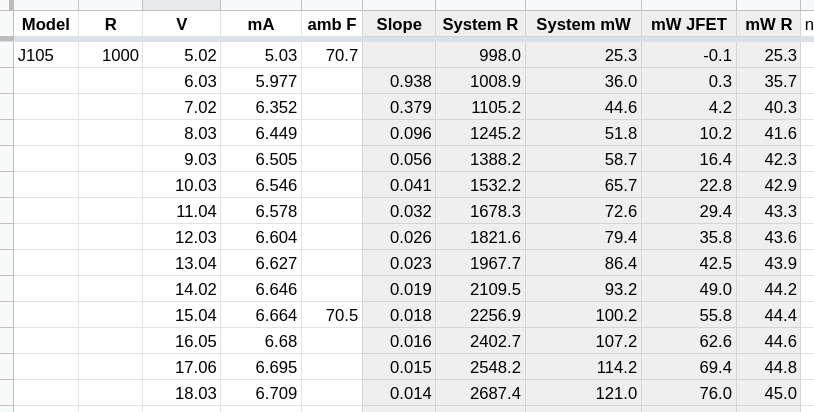This screenshot has height=412, width=814.
Task: Click mW R cell 45.0
Action: pyautogui.click(x=768, y=393)
